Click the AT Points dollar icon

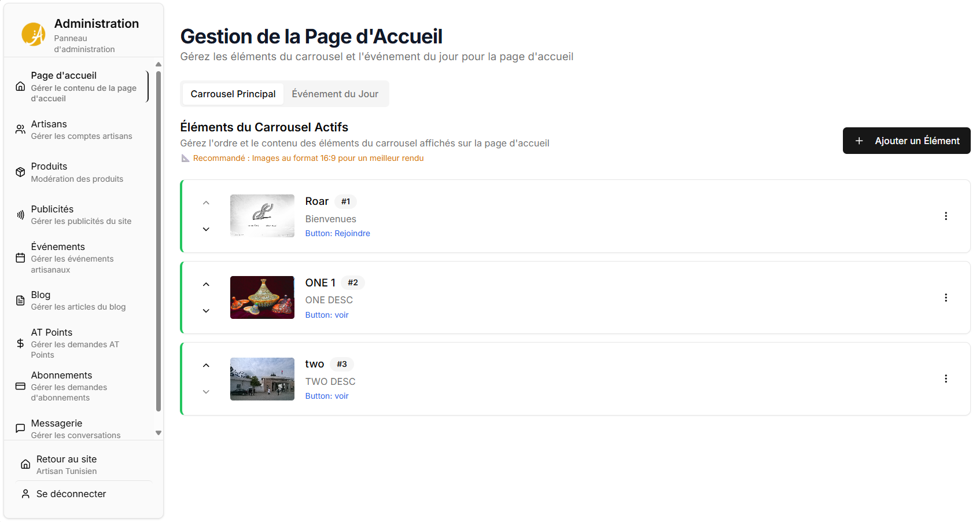pos(20,343)
